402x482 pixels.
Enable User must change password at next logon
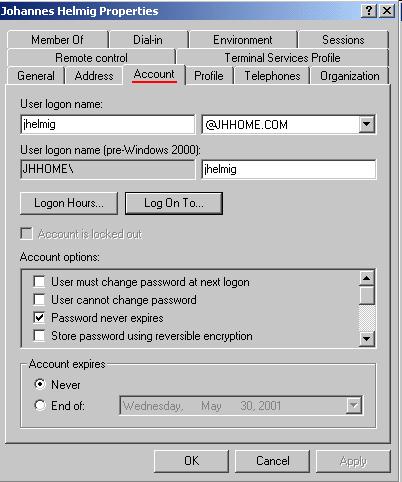pyautogui.click(x=39, y=282)
